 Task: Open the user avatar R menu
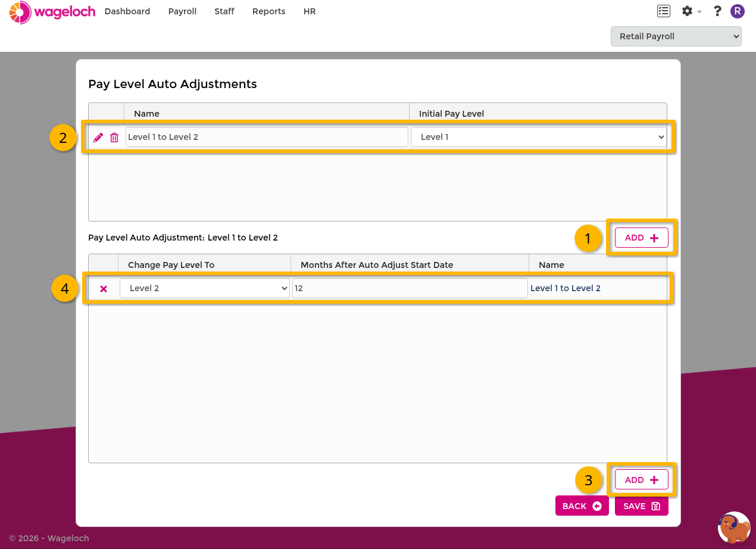(738, 11)
